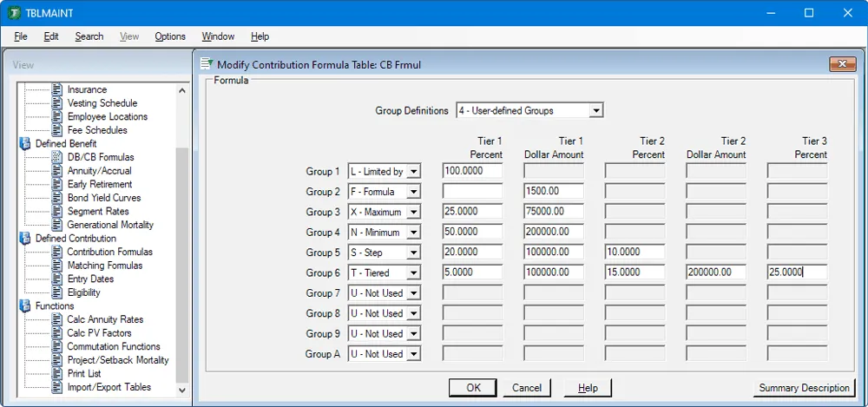This screenshot has width=868, height=407.
Task: Click the Calc Annuity Rates icon
Action: [57, 319]
